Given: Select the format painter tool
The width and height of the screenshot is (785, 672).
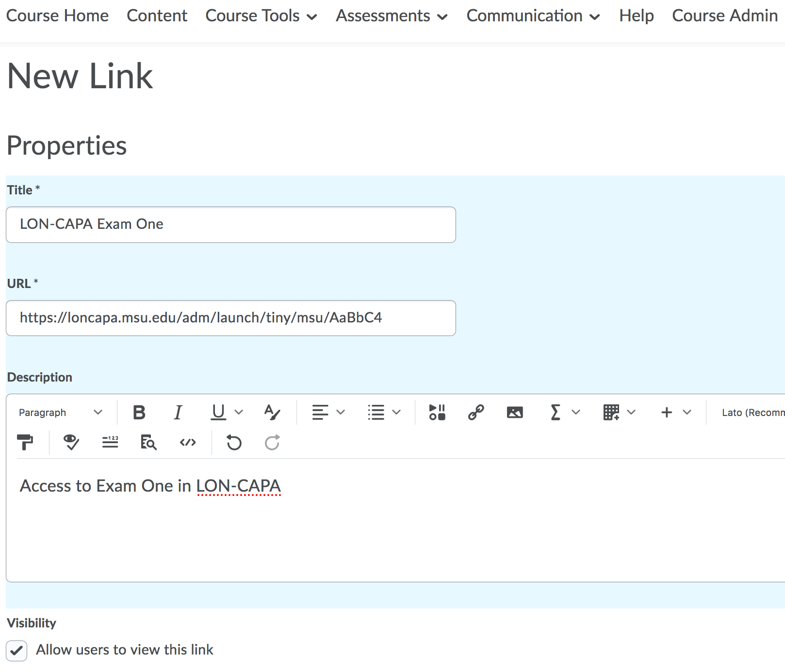Looking at the screenshot, I should pyautogui.click(x=25, y=442).
